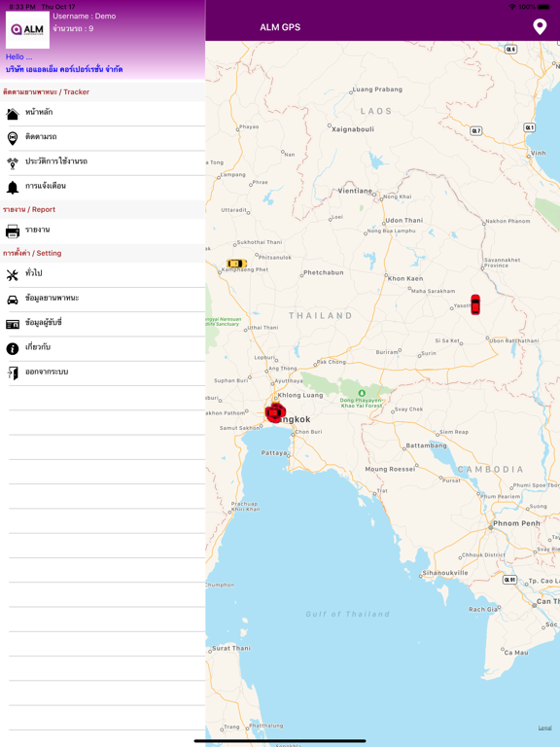Tap the Phnom Penh map label
This screenshot has width=560, height=747.
(516, 523)
